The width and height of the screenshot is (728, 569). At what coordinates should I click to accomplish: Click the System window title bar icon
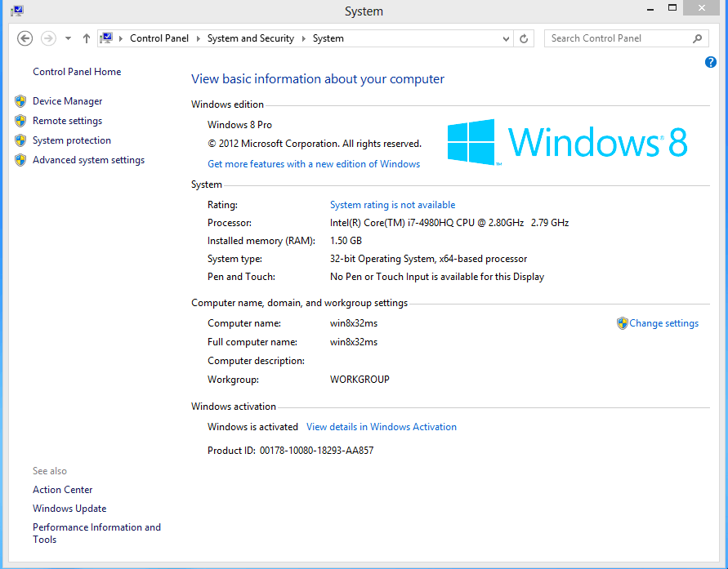coord(17,10)
